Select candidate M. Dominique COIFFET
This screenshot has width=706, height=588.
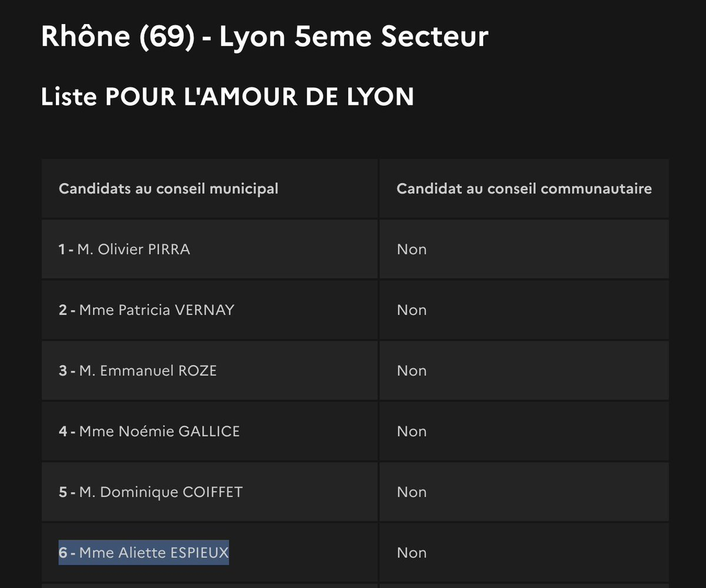click(x=161, y=492)
